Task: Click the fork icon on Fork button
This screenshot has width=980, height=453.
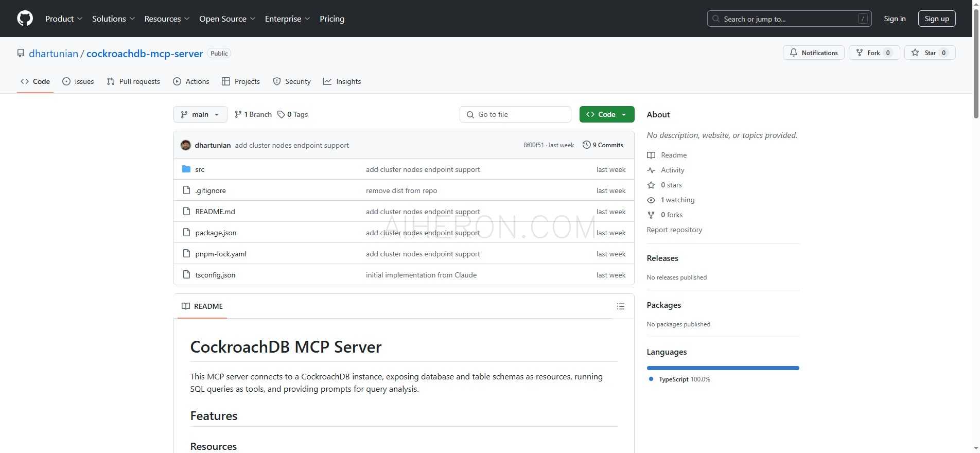Action: (x=859, y=53)
